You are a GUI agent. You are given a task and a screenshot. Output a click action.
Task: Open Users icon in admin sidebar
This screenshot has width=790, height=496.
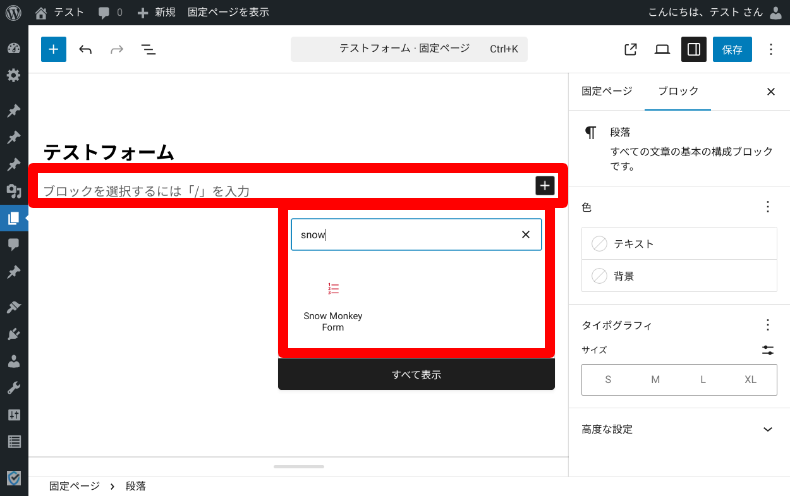[x=14, y=361]
